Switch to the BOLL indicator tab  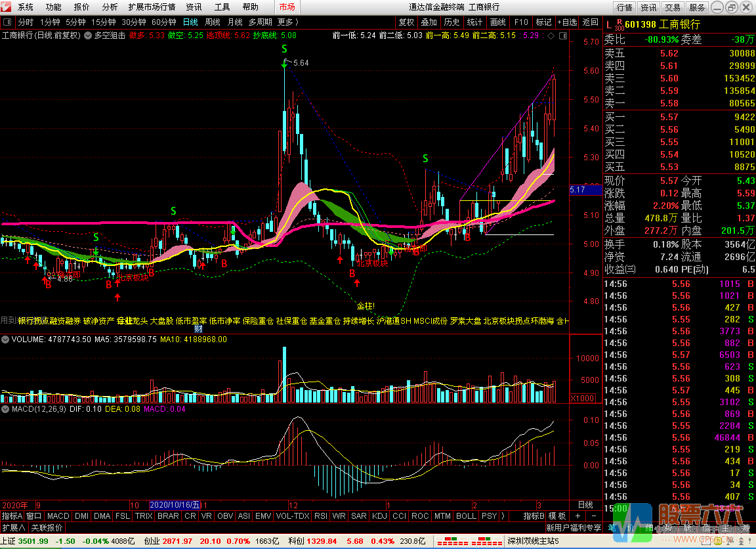pyautogui.click(x=466, y=516)
